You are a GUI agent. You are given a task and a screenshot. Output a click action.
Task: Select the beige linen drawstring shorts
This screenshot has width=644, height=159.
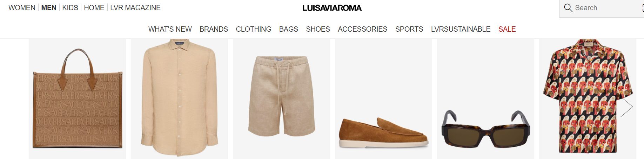point(281,99)
